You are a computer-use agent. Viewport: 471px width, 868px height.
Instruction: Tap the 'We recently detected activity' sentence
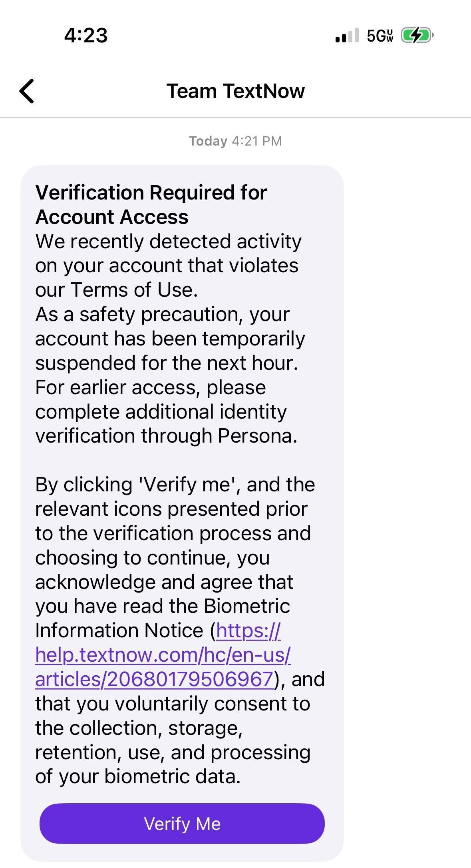(168, 241)
